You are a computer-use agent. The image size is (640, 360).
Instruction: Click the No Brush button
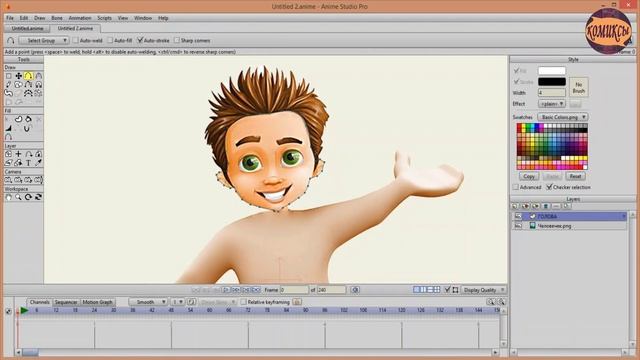coord(578,87)
